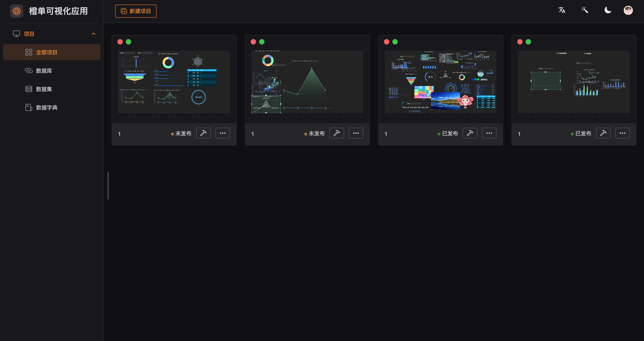Viewport: 644px width, 341px height.
Task: Click the orange app logo icon
Action: (x=16, y=11)
